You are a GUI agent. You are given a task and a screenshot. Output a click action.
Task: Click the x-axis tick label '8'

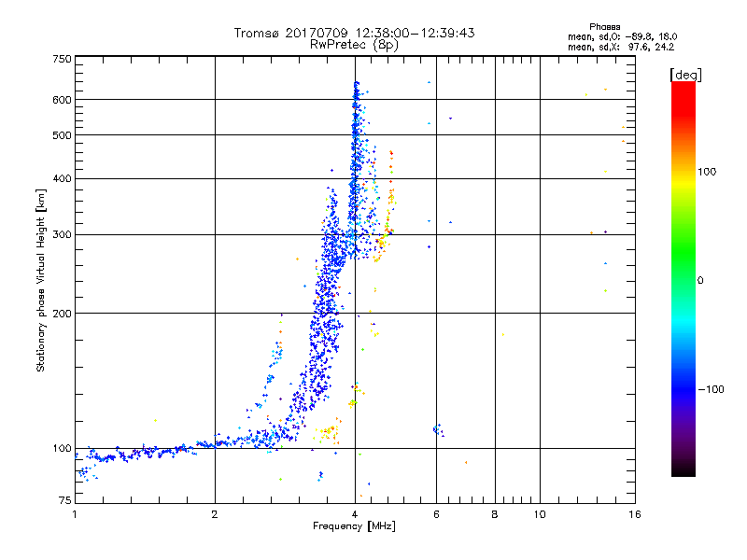click(x=495, y=514)
